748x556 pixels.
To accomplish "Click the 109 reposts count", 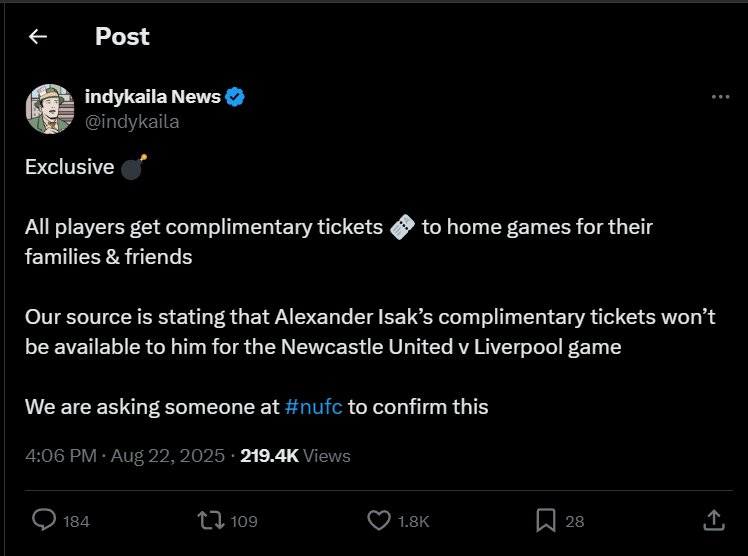I will pyautogui.click(x=243, y=521).
